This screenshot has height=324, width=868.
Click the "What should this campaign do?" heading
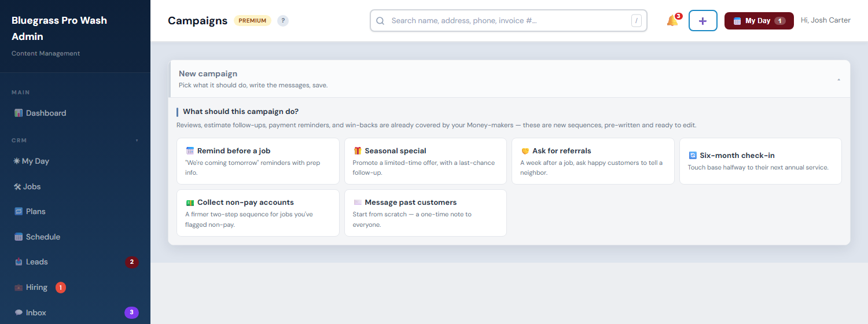coord(241,112)
